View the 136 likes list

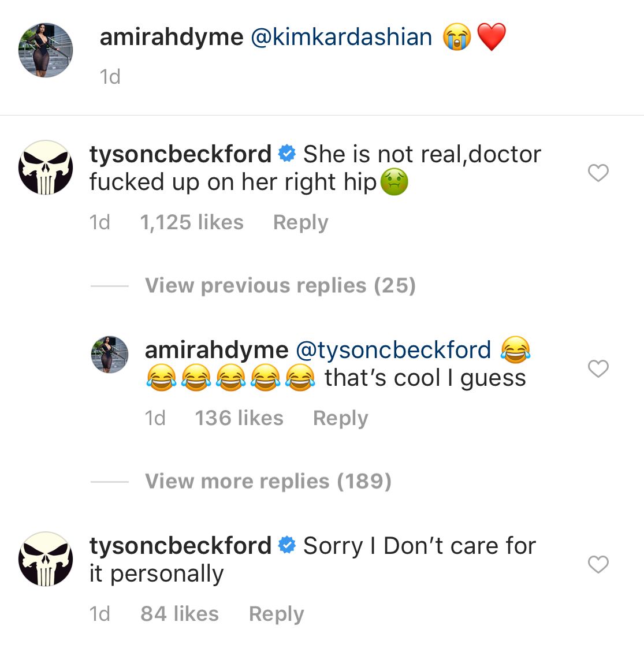239,418
